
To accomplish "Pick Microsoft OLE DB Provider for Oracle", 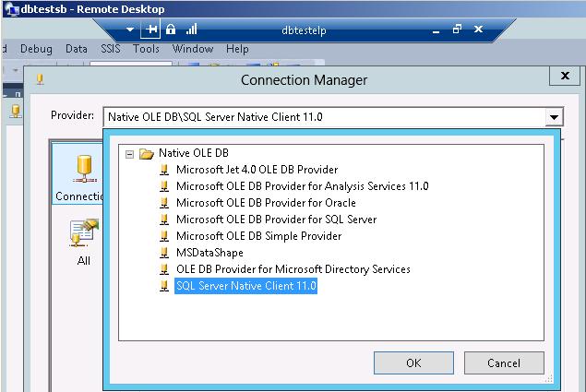I will pos(266,203).
